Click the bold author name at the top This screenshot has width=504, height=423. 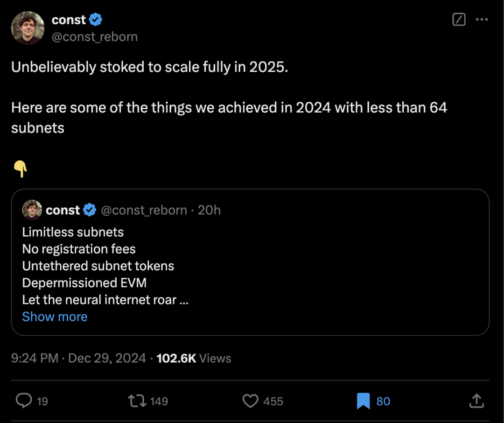(x=69, y=20)
